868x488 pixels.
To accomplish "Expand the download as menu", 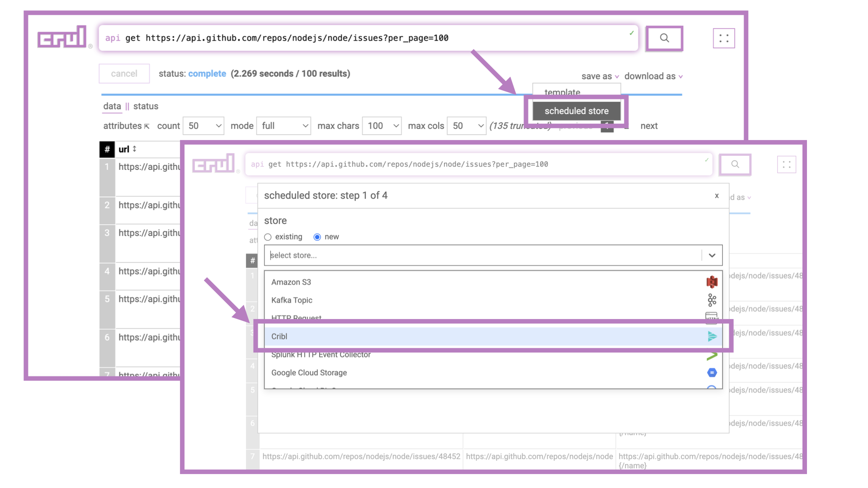I will coord(654,76).
